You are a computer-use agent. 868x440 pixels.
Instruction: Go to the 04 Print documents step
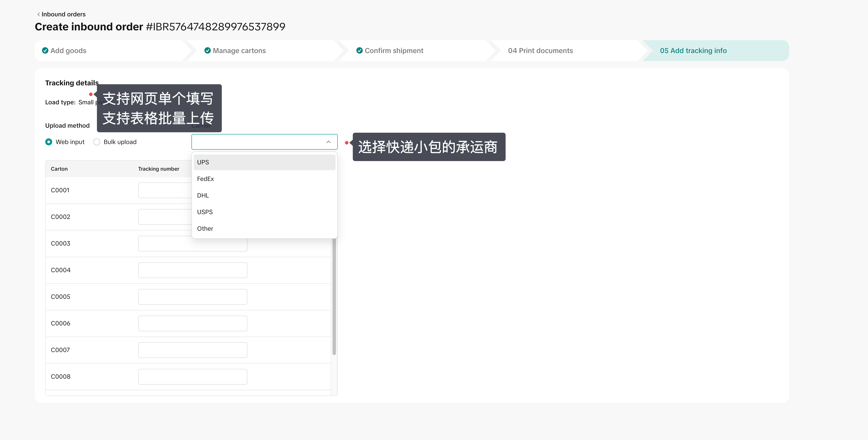540,51
